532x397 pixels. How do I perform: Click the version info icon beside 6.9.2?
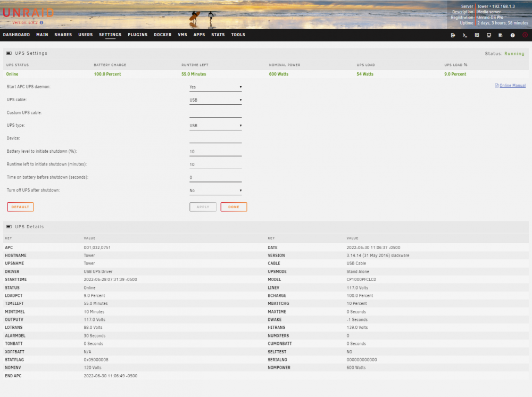click(41, 23)
